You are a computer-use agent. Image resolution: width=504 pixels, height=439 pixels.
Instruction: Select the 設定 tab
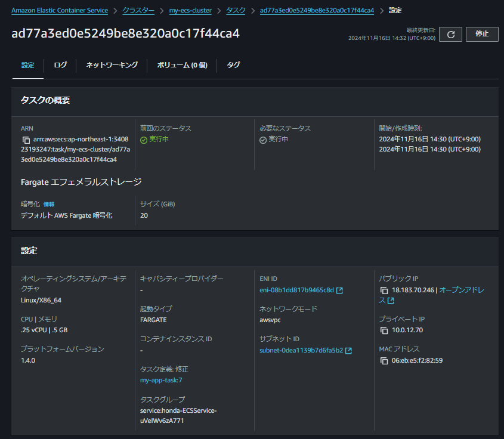pos(27,65)
